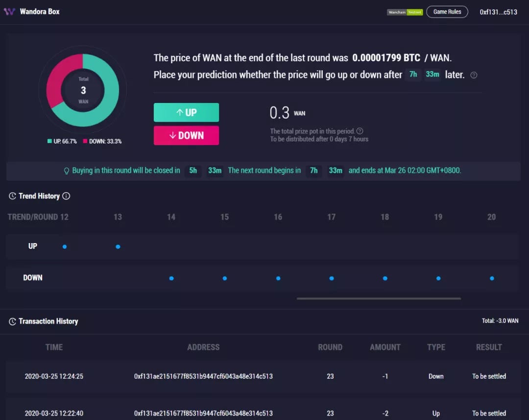Click the Transaction History clock icon
529x420 pixels.
12,321
